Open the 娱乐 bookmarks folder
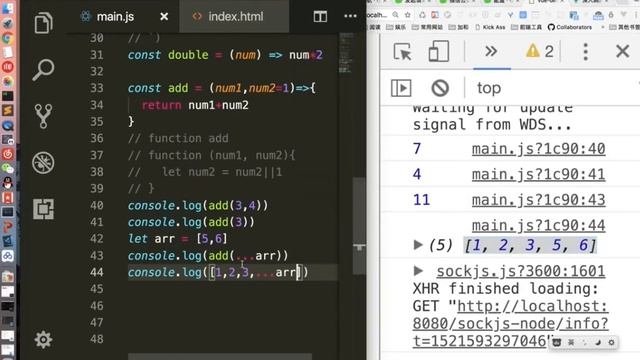 (396, 27)
